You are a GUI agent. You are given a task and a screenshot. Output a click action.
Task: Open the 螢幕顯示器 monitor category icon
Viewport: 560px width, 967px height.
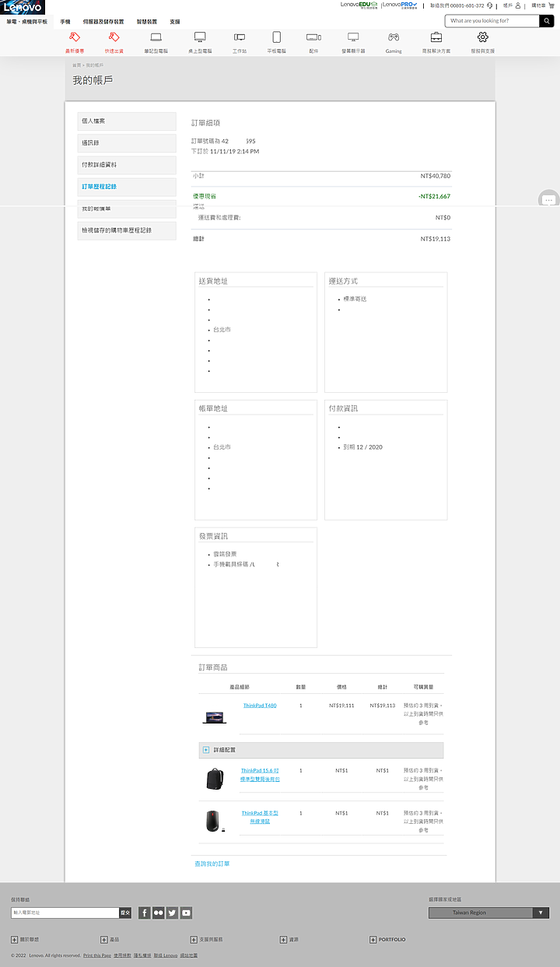[353, 37]
